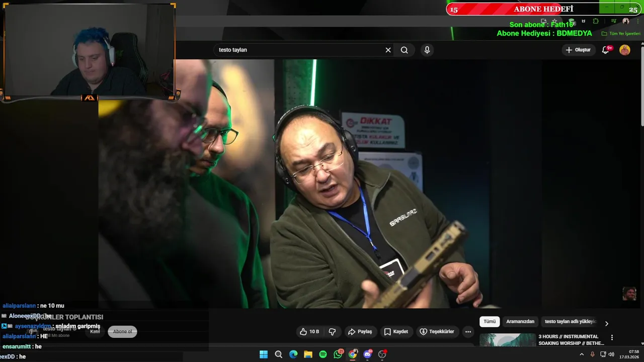Open 3 HOURS INSTRUMENTAL video thumbnail

coord(508,340)
